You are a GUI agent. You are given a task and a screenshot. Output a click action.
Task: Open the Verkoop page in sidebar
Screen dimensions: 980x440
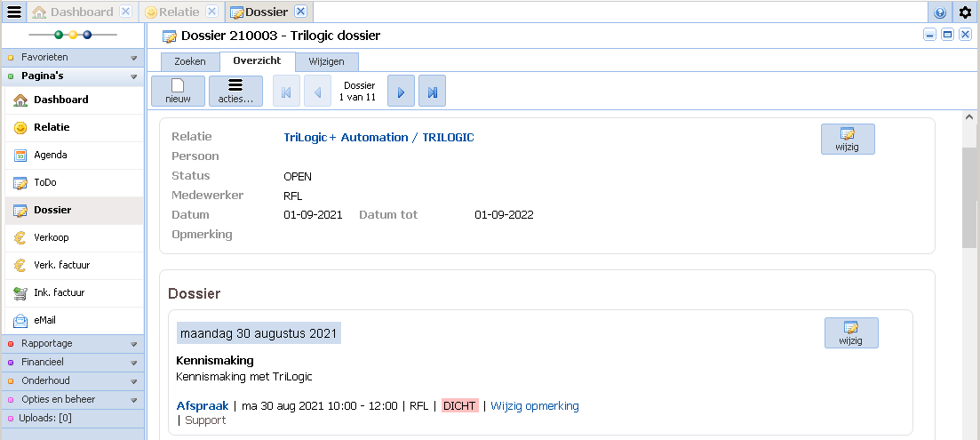(52, 237)
